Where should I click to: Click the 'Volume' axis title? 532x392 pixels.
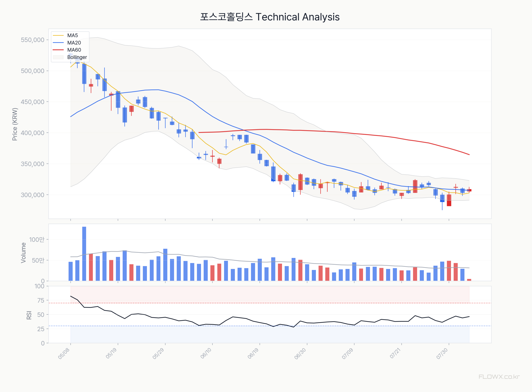[23, 253]
